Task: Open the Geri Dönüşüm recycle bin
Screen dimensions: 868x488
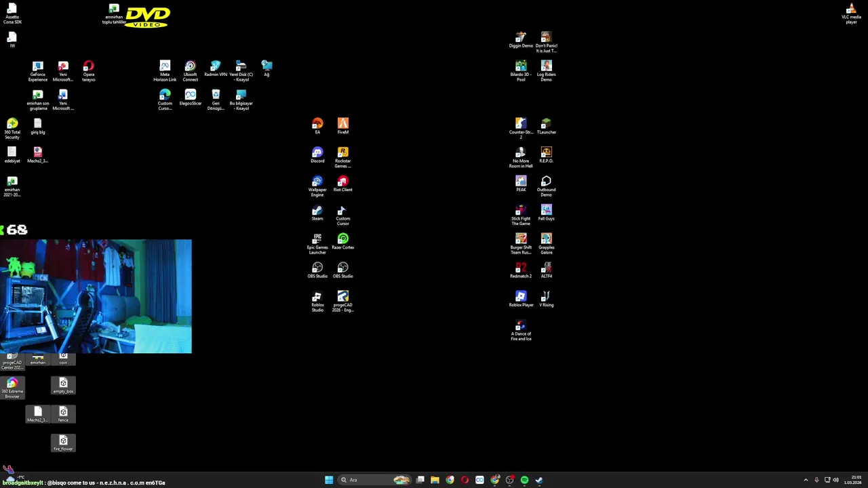Action: 216,100
